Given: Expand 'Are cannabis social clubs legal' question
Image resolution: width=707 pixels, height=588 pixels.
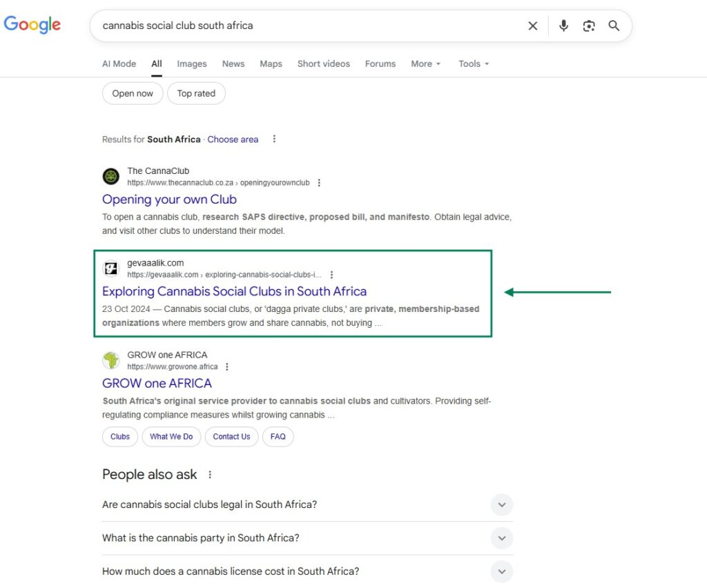Looking at the screenshot, I should pos(502,504).
